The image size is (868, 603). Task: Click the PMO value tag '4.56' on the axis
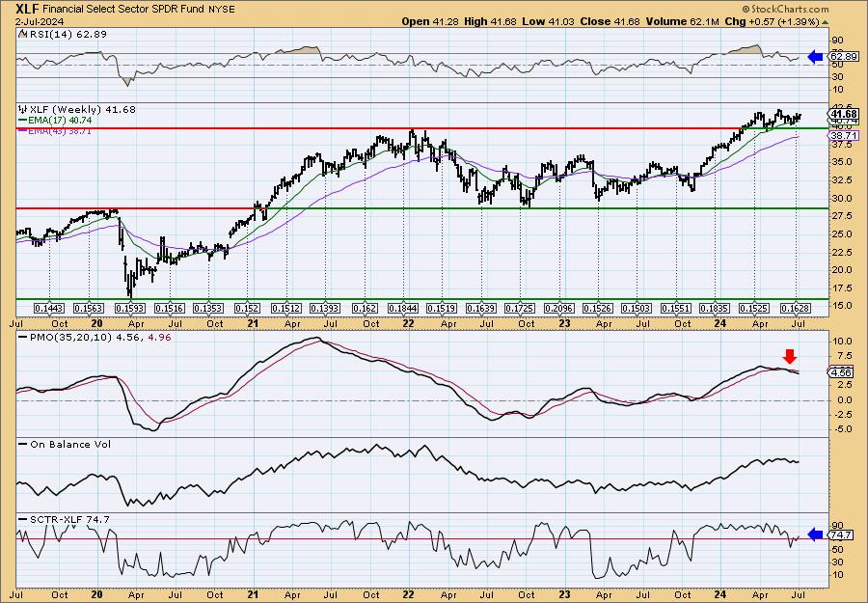842,373
